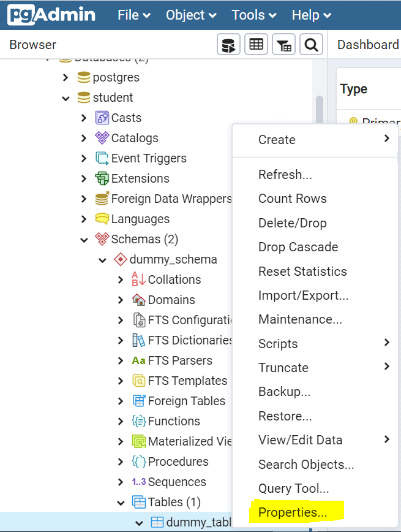Image resolution: width=401 pixels, height=532 pixels.
Task: Collapse the dummy_schema tree node
Action: (102, 260)
